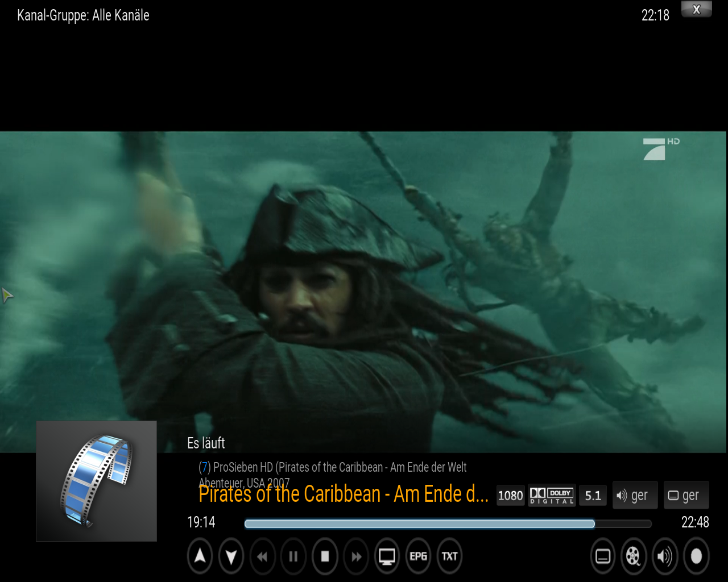Open the EPG program guide

coord(419,556)
